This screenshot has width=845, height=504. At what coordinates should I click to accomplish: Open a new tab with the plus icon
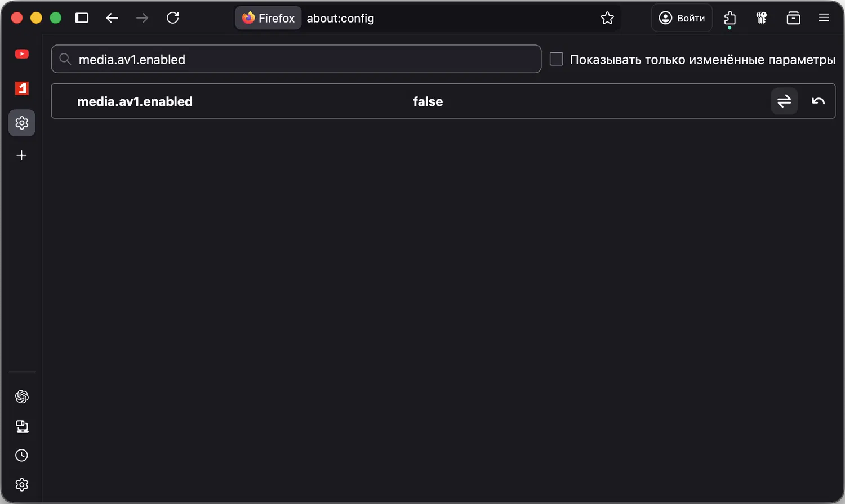[x=22, y=155]
